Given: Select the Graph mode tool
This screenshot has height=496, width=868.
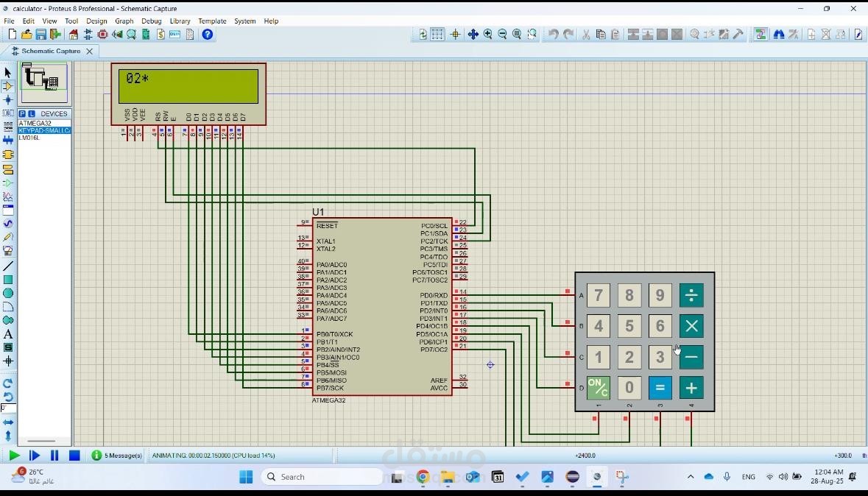Looking at the screenshot, I should click(x=8, y=196).
